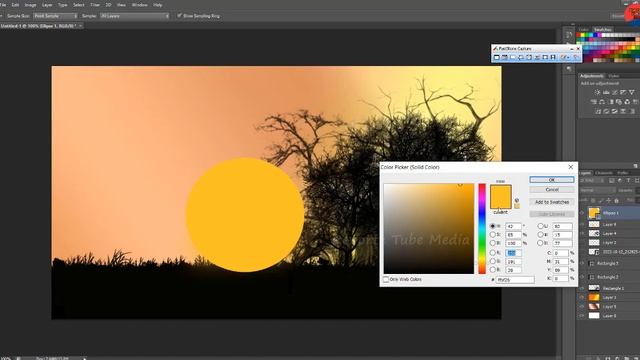This screenshot has width=640, height=360.
Task: Hide the Ellipse 1 layer
Action: pyautogui.click(x=582, y=213)
